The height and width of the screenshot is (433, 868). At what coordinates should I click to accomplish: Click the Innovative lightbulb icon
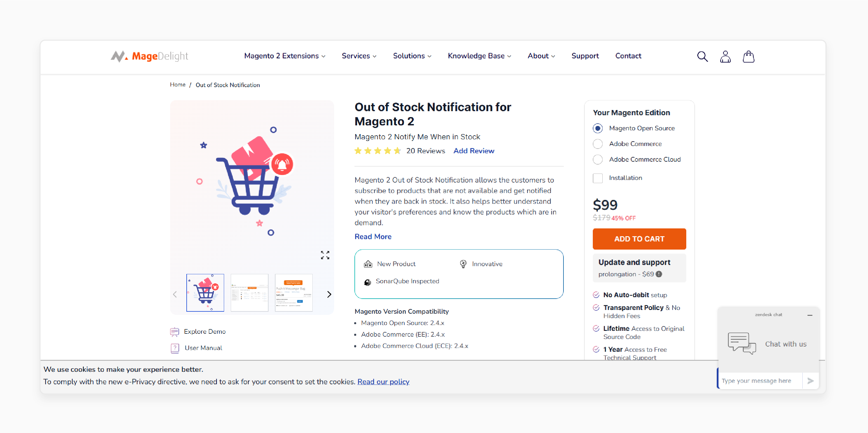coord(463,264)
